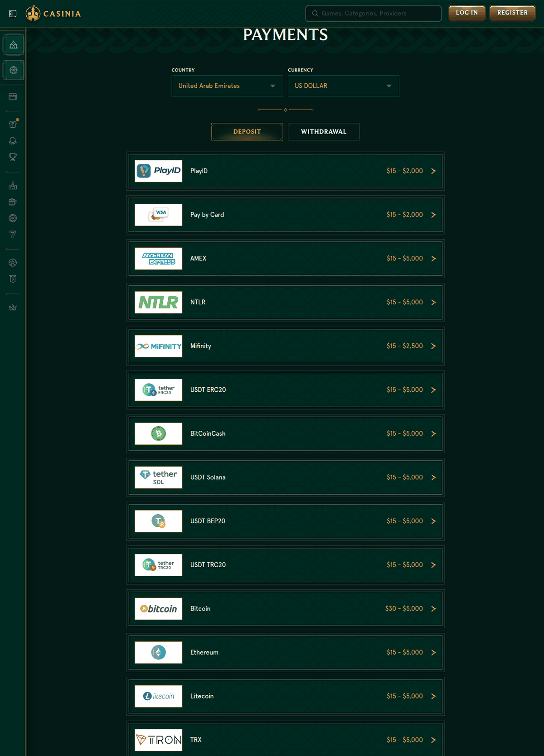Viewport: 544px width, 756px height.
Task: Click the Mifinity logo thumbnail
Action: click(x=159, y=346)
